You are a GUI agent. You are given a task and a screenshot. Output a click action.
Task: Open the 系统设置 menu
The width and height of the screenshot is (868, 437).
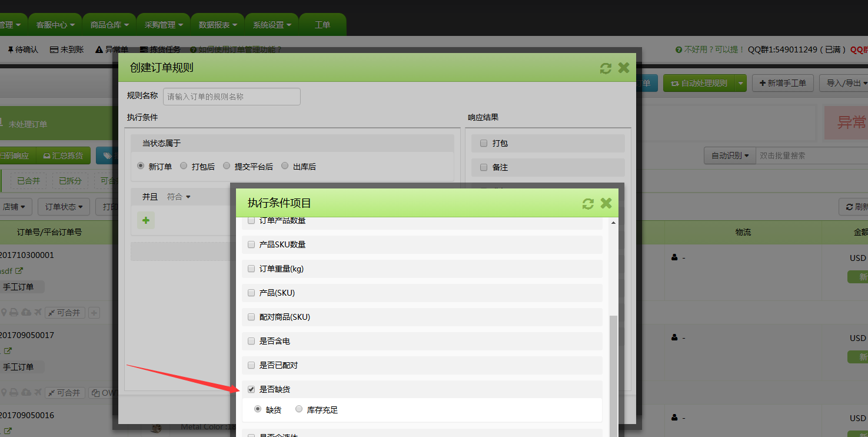tap(271, 25)
